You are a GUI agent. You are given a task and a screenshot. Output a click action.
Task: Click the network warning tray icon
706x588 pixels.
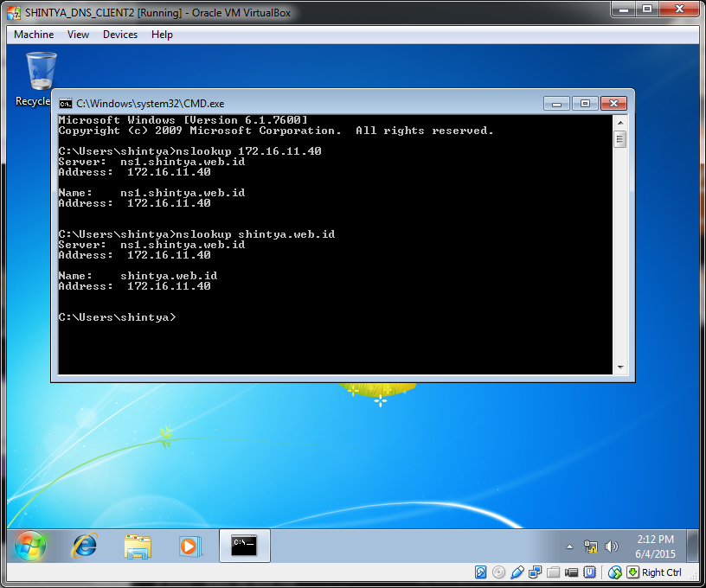(590, 546)
